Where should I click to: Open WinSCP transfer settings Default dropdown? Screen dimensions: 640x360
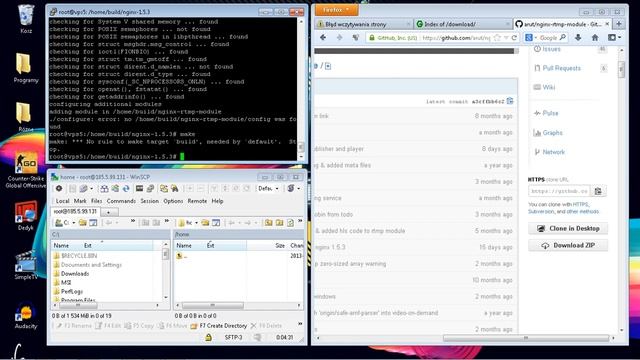[x=268, y=189]
